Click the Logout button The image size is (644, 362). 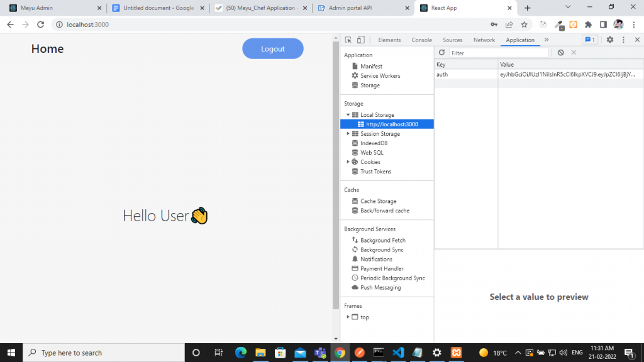point(272,48)
